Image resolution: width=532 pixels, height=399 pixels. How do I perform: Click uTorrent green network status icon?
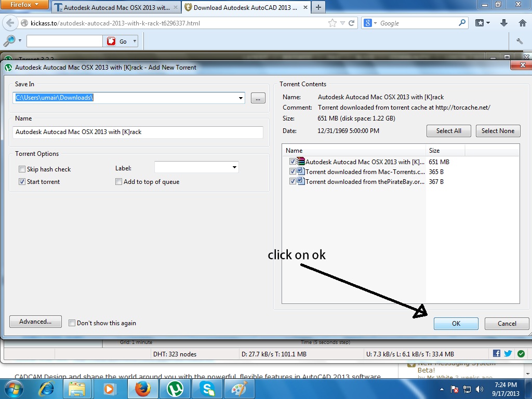tap(521, 354)
